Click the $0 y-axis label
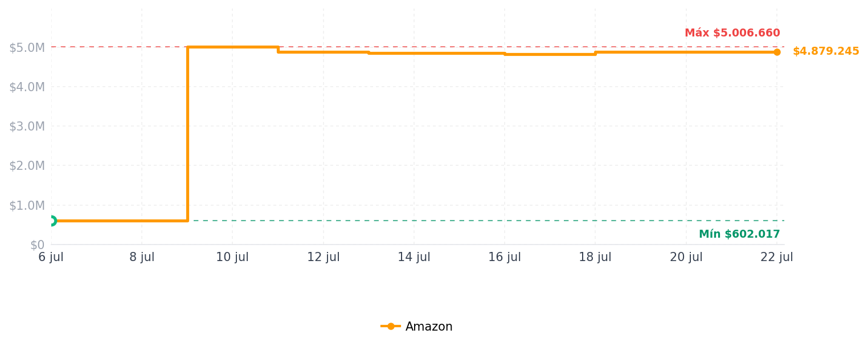This screenshot has height=346, width=868. (x=37, y=245)
